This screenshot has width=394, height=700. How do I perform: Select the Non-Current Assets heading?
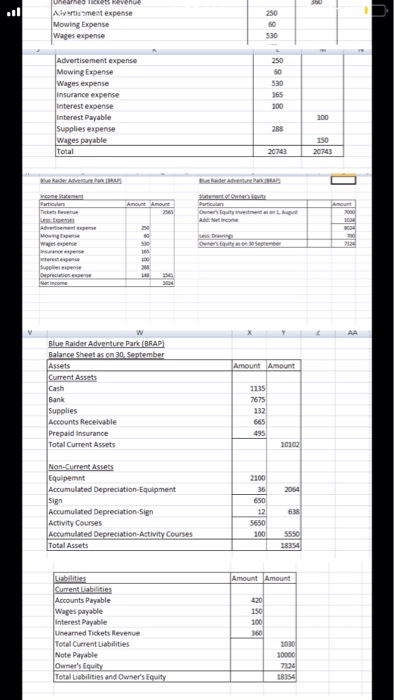pyautogui.click(x=81, y=467)
